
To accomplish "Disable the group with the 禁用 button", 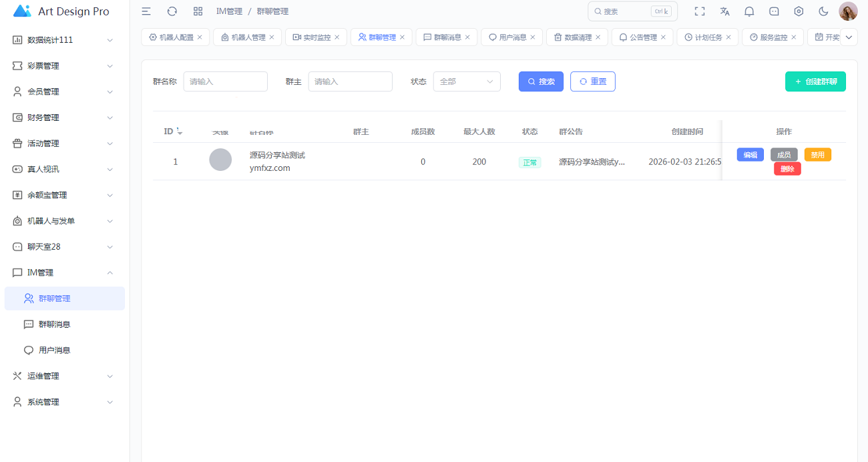I will (x=817, y=155).
